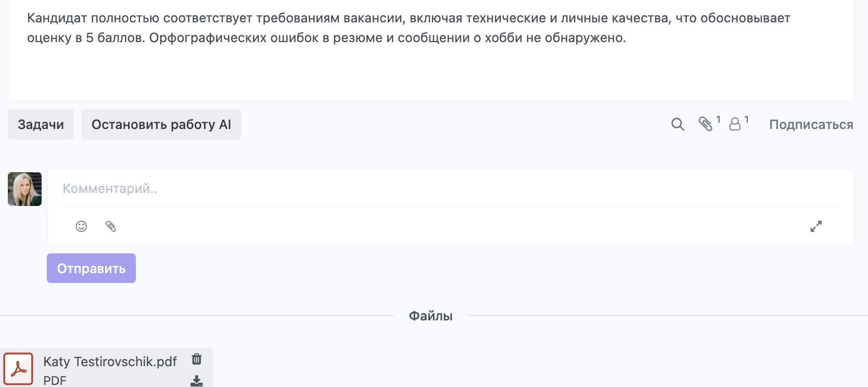The width and height of the screenshot is (868, 387).
Task: Show followers list using person icon
Action: pyautogui.click(x=735, y=124)
